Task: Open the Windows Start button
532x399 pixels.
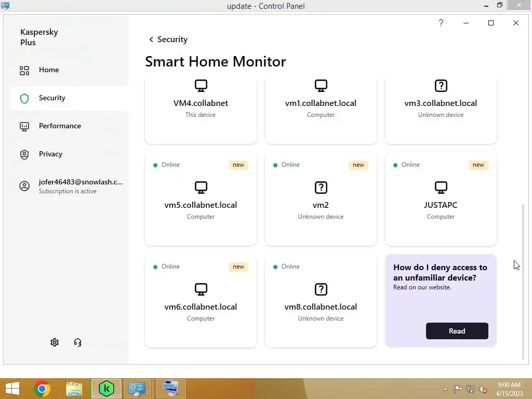Action: click(x=12, y=389)
